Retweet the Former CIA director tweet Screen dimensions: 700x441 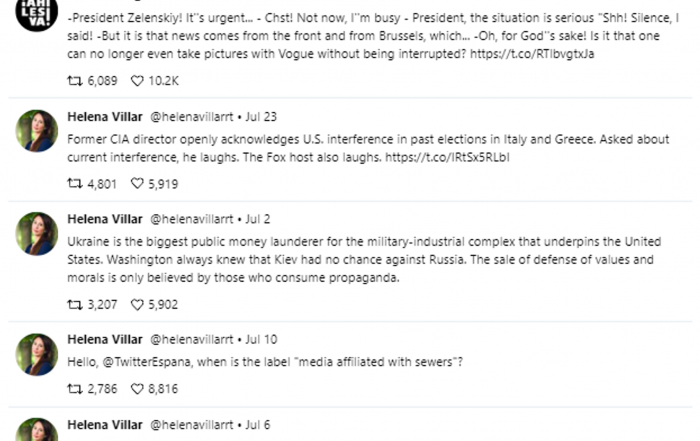point(75,183)
